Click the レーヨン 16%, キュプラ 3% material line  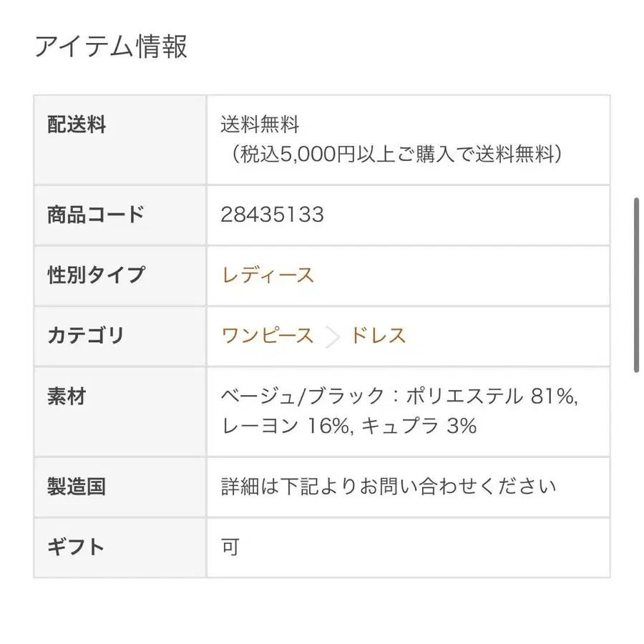[348, 426]
